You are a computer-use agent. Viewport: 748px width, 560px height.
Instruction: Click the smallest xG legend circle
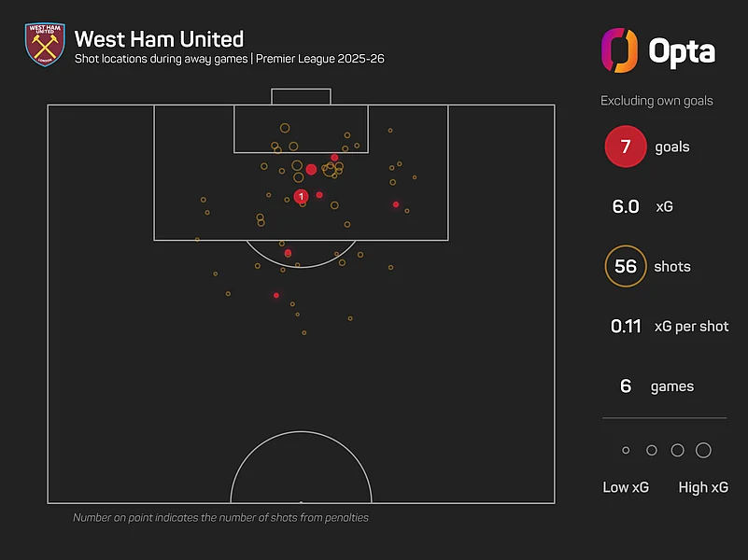coord(626,451)
